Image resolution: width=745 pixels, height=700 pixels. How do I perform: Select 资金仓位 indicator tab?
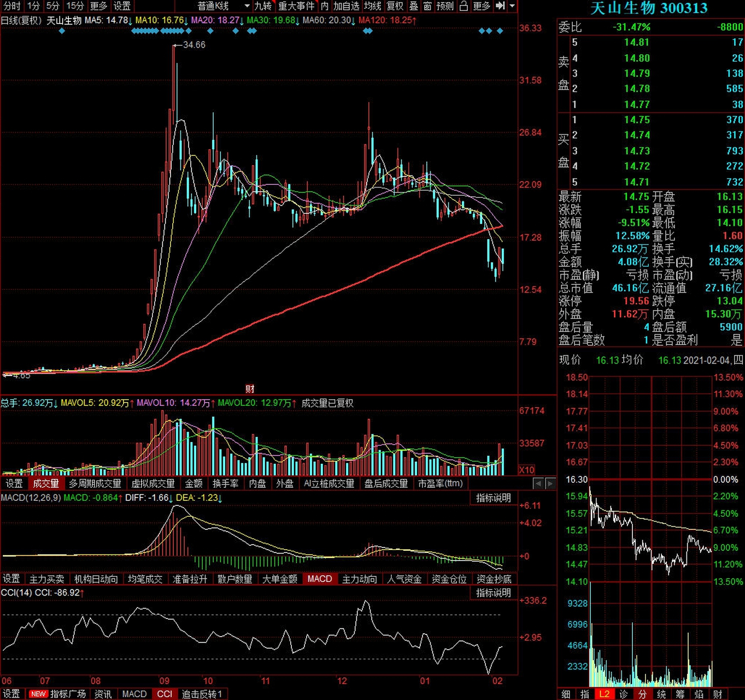449,579
